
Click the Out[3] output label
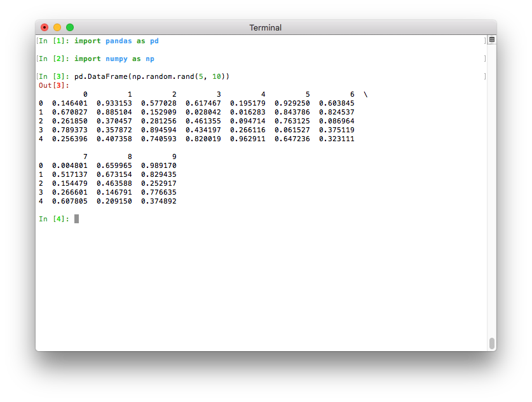(54, 85)
